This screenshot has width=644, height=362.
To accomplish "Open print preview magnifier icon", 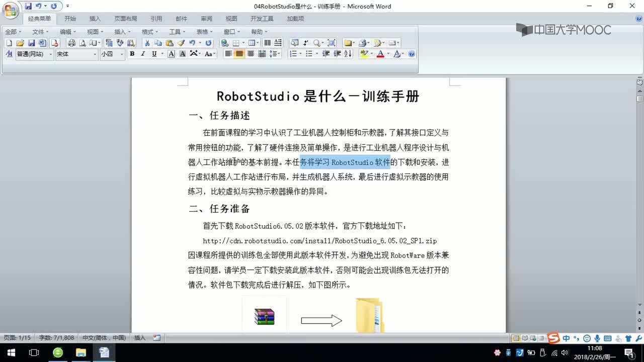I will pos(83,43).
